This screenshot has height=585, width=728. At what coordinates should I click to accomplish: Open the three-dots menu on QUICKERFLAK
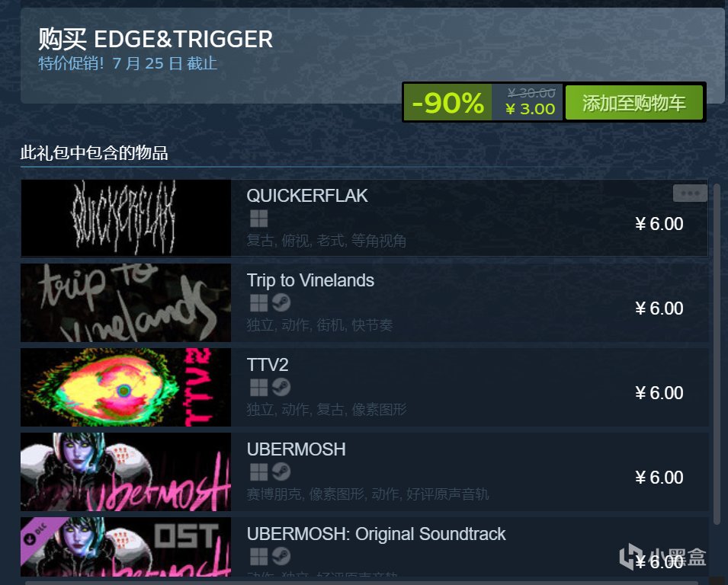(690, 193)
